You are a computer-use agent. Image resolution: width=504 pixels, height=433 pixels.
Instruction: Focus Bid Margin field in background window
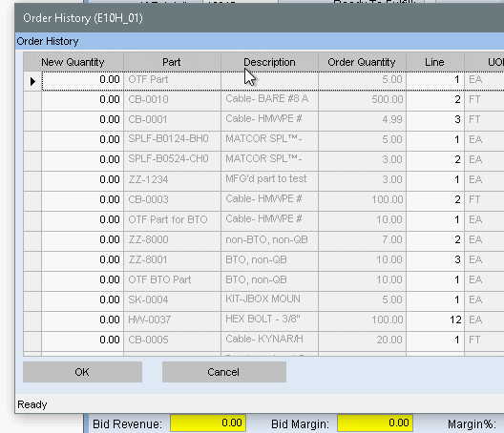[375, 423]
